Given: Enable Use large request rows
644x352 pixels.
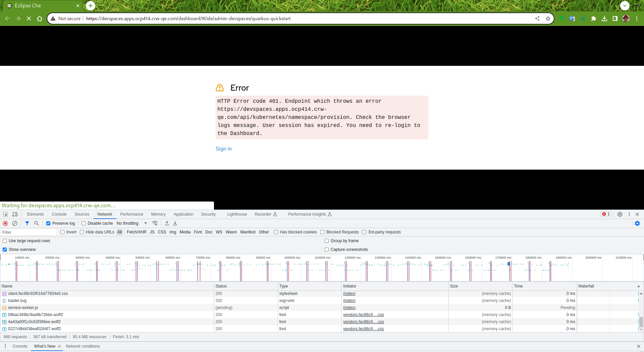Looking at the screenshot, I should 5,241.
